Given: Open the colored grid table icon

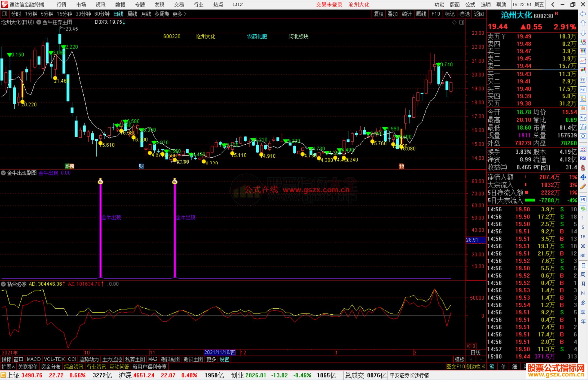Looking at the screenshot, I should [x=583, y=51].
